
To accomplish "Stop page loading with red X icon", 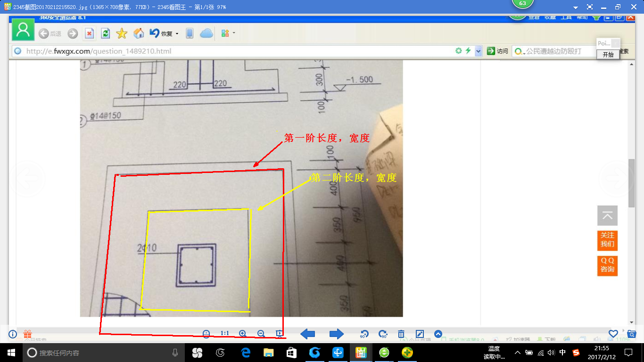I will (x=90, y=33).
